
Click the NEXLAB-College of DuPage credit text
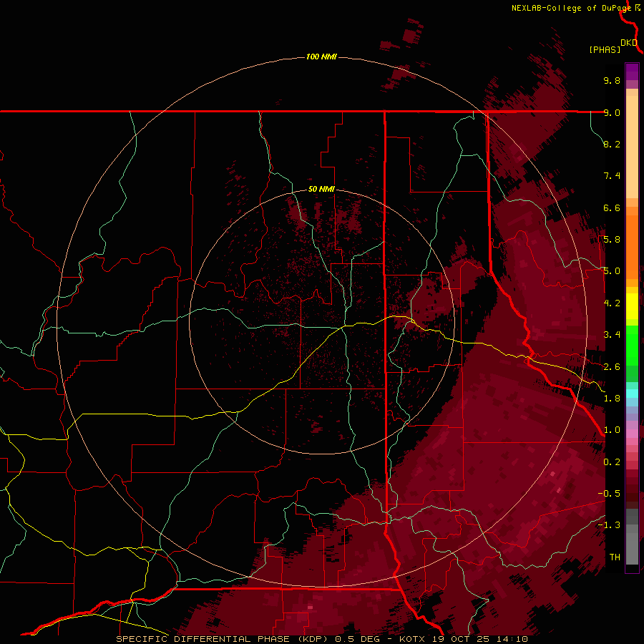pyautogui.click(x=571, y=8)
